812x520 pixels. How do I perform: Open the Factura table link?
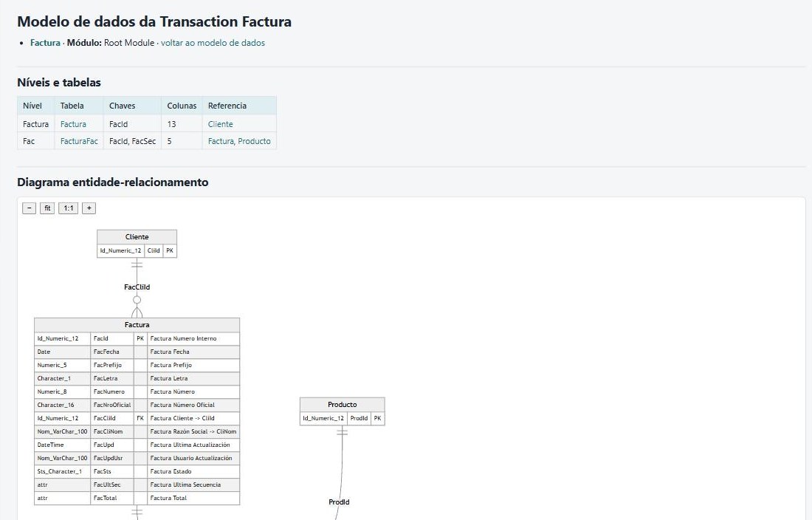(73, 124)
